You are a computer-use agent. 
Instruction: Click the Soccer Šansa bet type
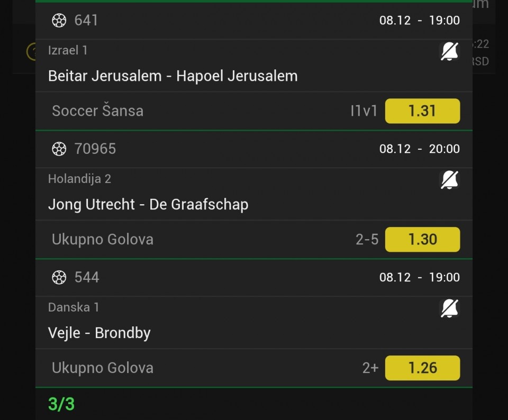click(x=97, y=111)
